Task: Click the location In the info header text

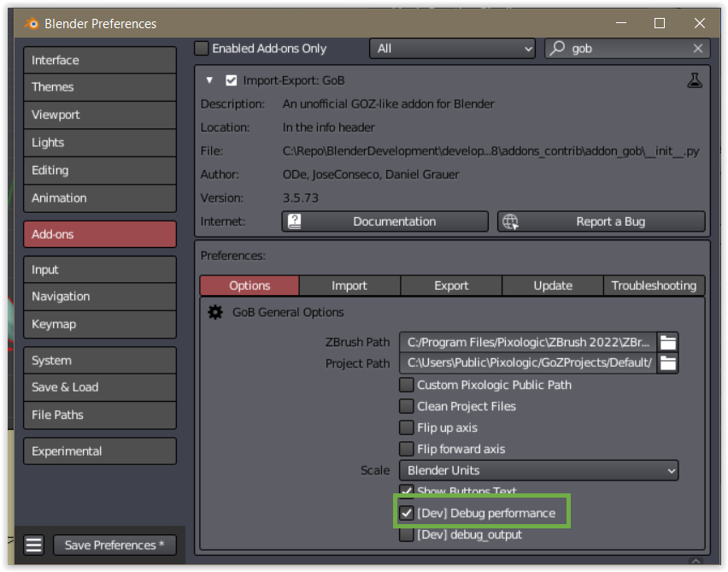Action: pos(328,127)
